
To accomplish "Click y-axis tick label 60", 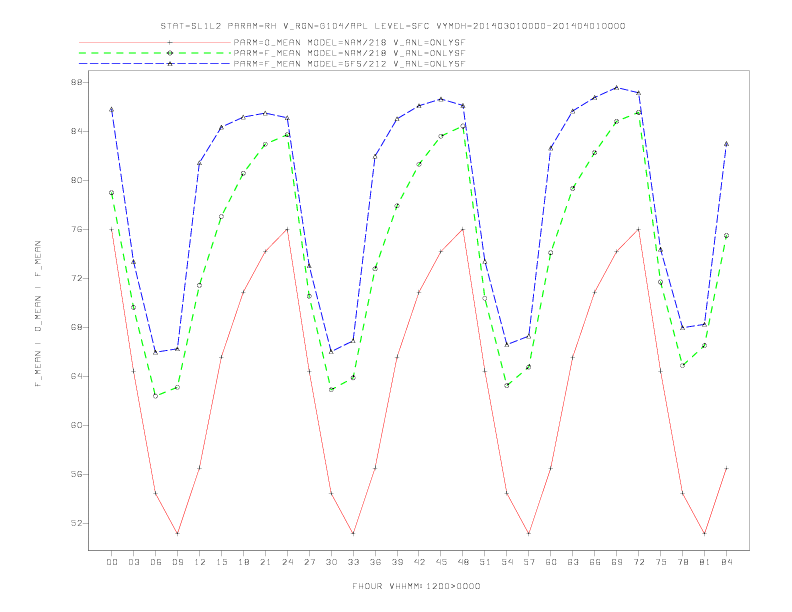I will click(76, 425).
